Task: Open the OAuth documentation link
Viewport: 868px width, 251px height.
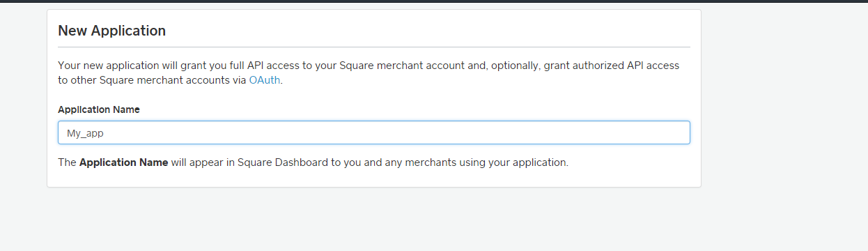Action: tap(265, 80)
